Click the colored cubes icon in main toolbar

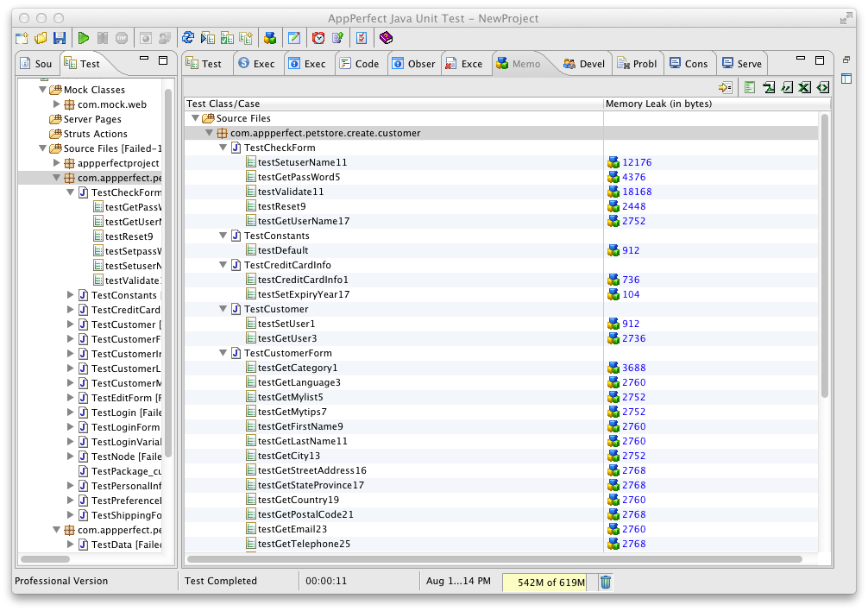coord(270,38)
